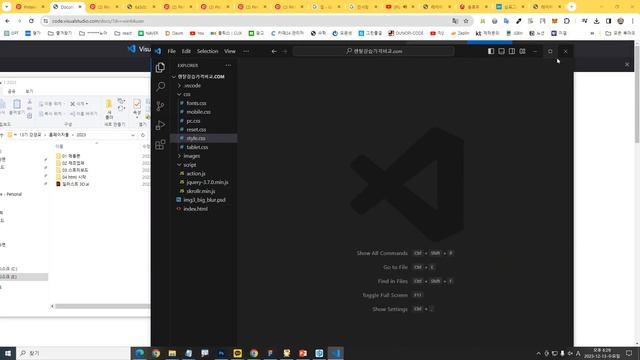The width and height of the screenshot is (640, 360).
Task: Open the Windows Start menu
Action: pyautogui.click(x=8, y=353)
